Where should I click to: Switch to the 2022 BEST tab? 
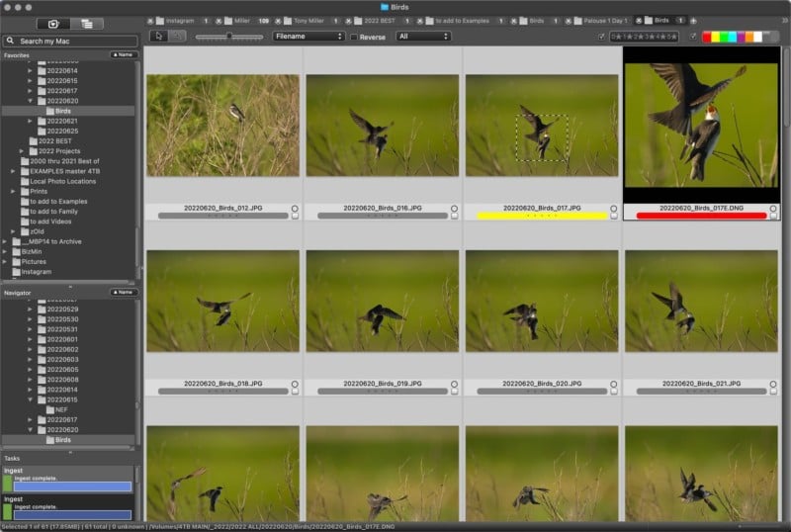380,21
